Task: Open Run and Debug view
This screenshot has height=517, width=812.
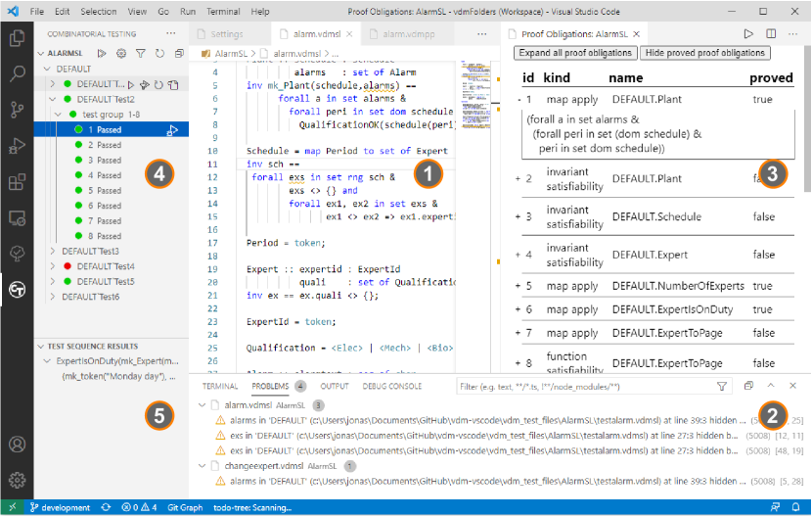Action: coord(17,145)
